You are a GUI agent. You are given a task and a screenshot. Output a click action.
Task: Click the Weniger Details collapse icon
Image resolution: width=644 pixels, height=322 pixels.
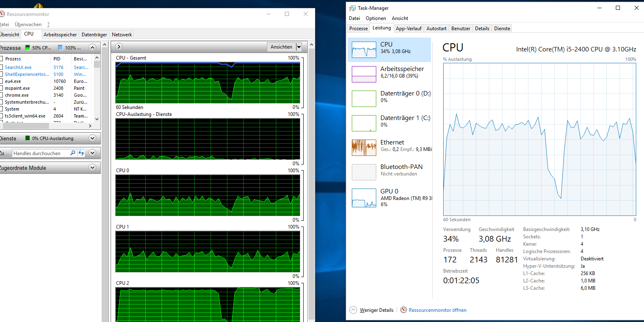[x=353, y=310]
